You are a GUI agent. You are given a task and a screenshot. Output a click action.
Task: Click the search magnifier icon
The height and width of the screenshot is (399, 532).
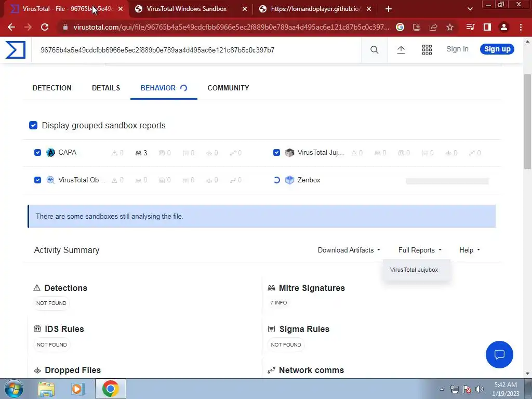[374, 50]
